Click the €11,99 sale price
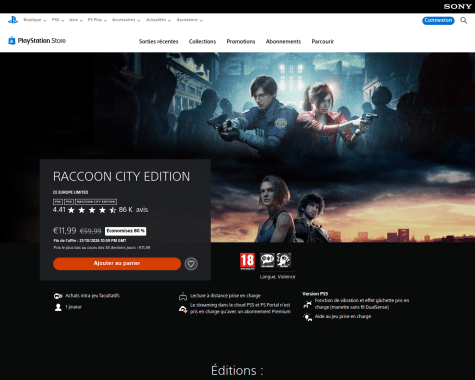 [x=65, y=231]
